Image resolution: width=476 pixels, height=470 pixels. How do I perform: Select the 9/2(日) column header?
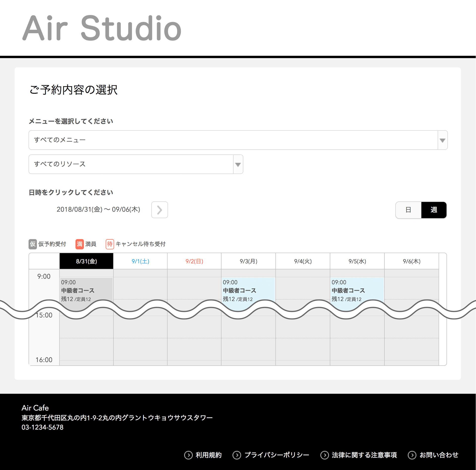[194, 261]
